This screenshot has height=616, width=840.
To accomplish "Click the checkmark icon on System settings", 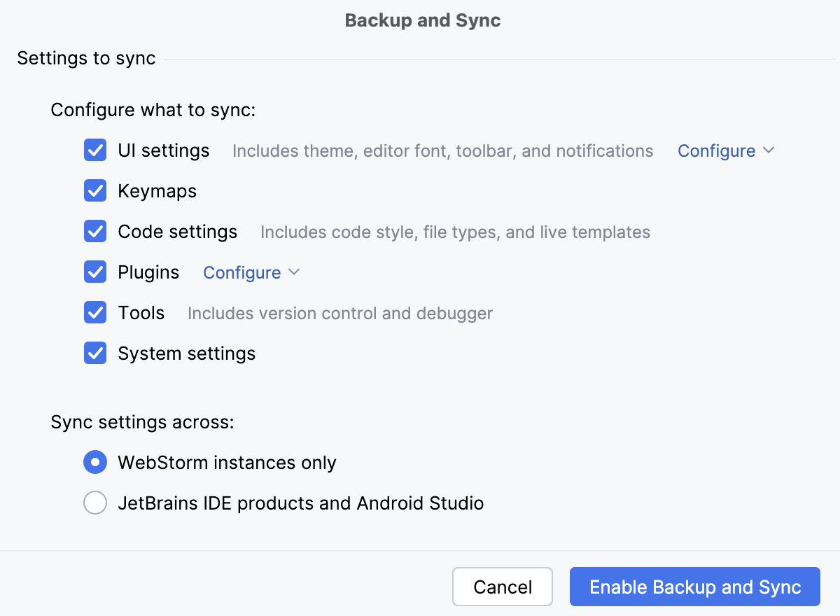I will (x=94, y=353).
